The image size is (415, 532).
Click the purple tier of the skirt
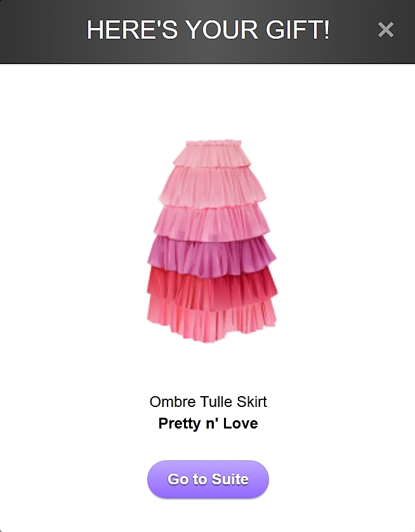pyautogui.click(x=212, y=257)
